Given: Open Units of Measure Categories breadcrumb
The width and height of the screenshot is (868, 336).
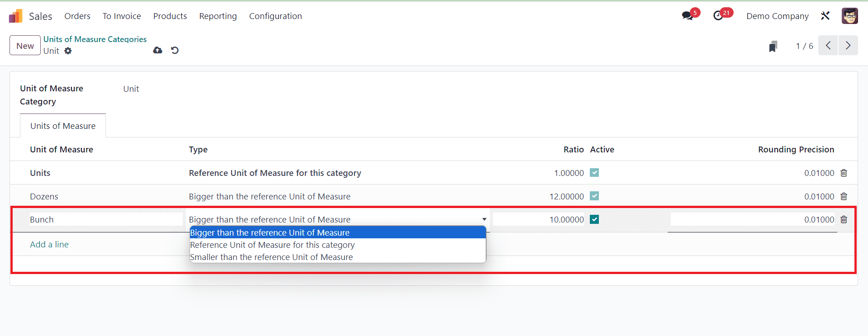Looking at the screenshot, I should (95, 39).
